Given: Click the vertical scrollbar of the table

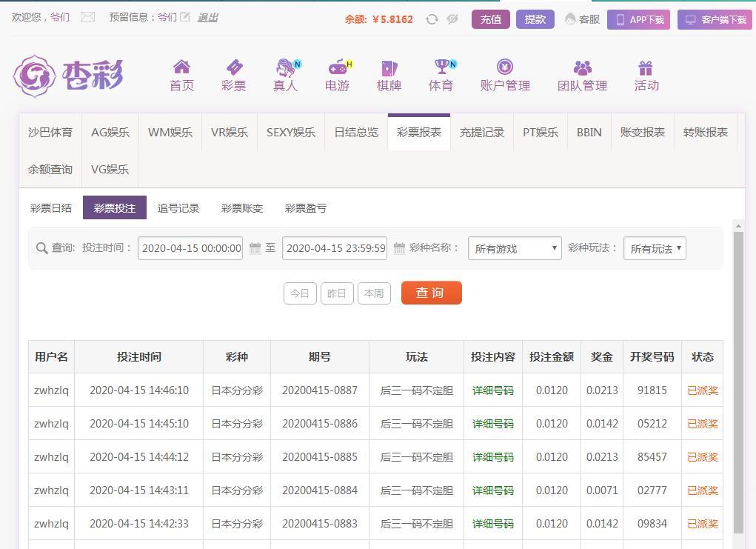Looking at the screenshot, I should (x=738, y=378).
